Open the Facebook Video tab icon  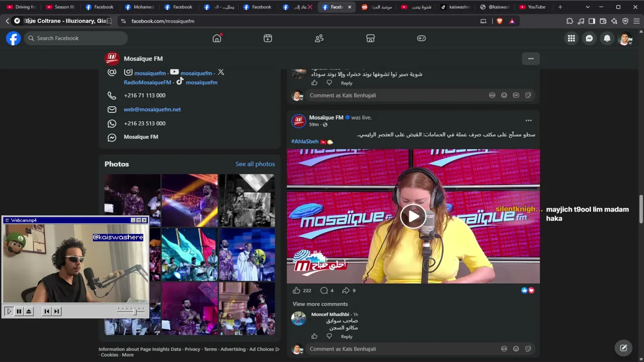tap(268, 38)
